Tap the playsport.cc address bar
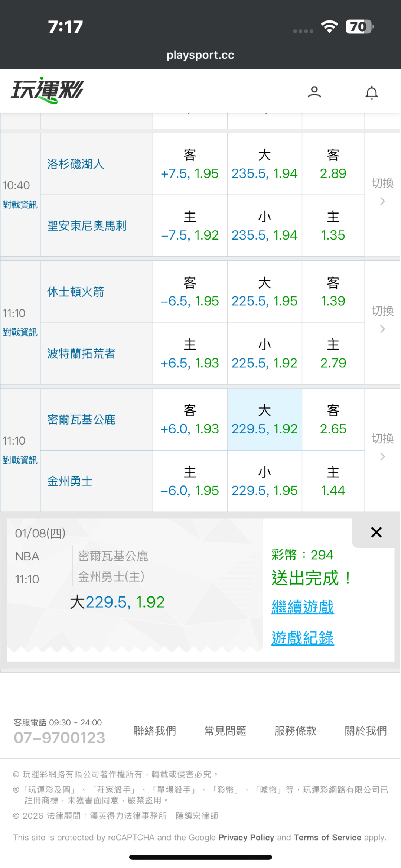Image resolution: width=401 pixels, height=868 pixels. 200,55
